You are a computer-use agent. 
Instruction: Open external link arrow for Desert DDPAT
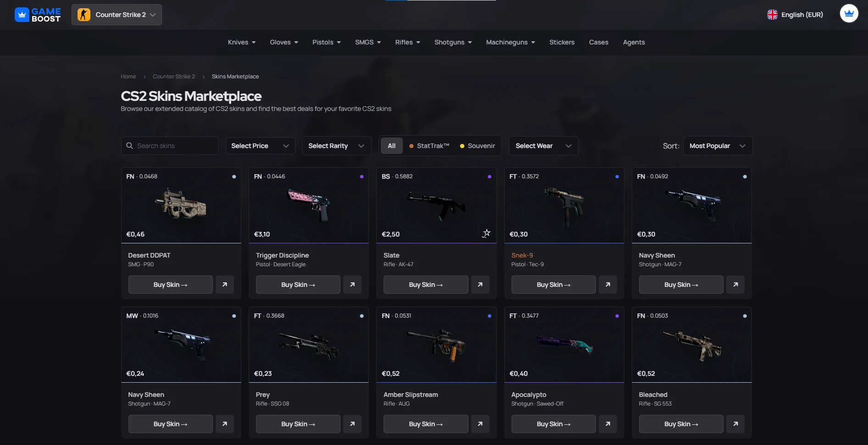(x=225, y=285)
